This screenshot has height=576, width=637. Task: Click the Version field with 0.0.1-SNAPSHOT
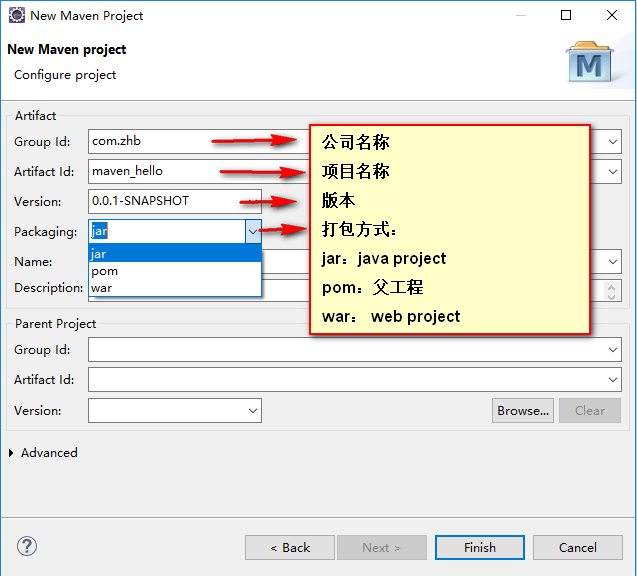(175, 201)
